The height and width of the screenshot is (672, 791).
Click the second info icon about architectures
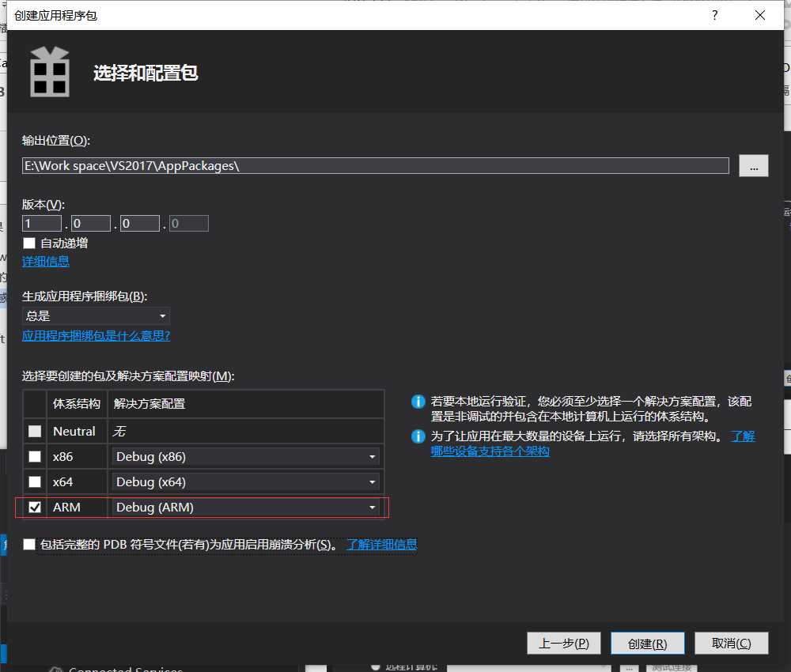click(418, 436)
